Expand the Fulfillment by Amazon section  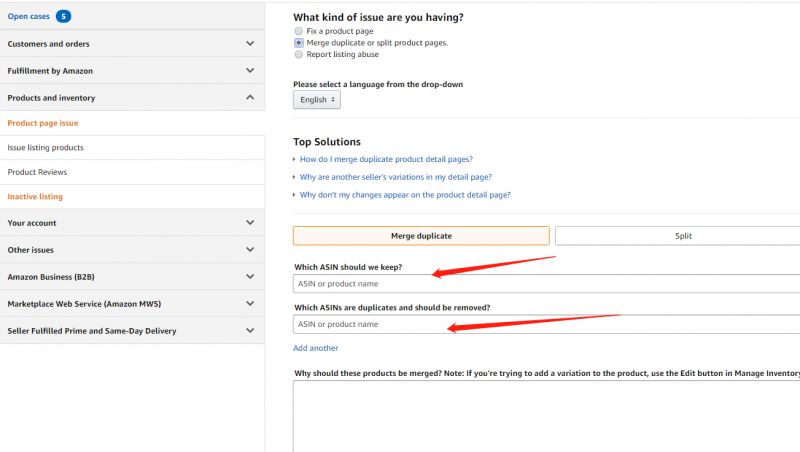tap(250, 71)
